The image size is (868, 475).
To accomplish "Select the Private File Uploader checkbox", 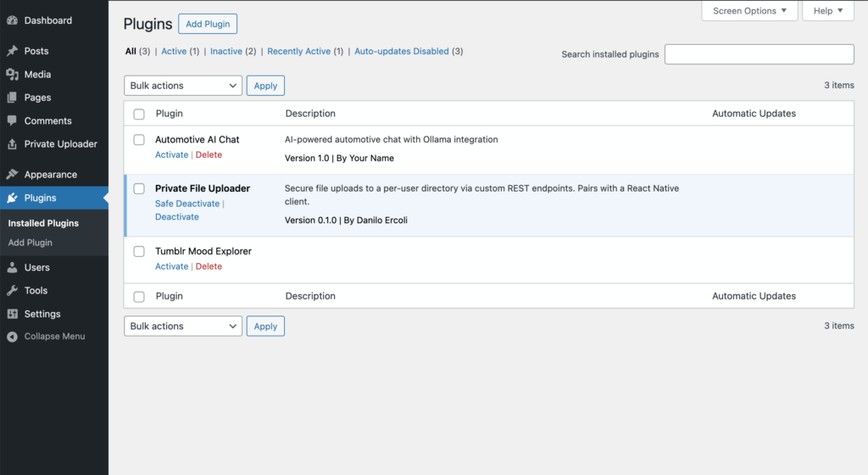I will click(139, 188).
